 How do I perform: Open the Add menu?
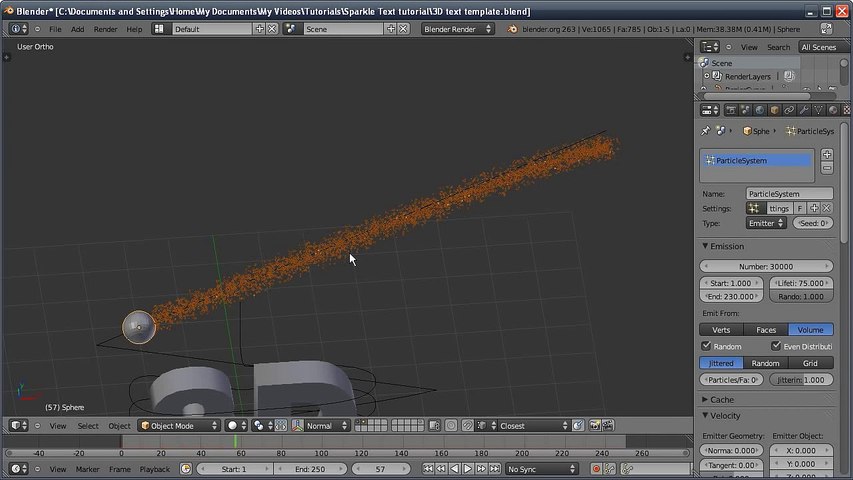click(77, 29)
